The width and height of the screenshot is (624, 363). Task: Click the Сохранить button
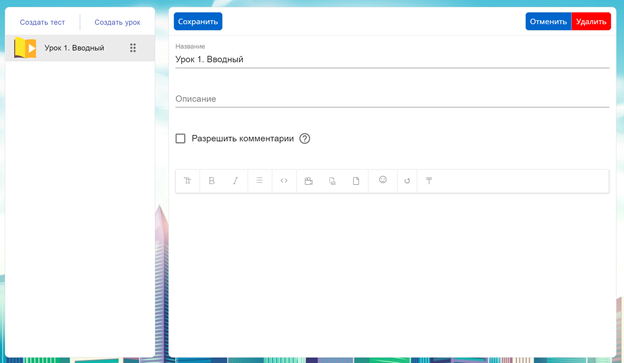click(198, 21)
